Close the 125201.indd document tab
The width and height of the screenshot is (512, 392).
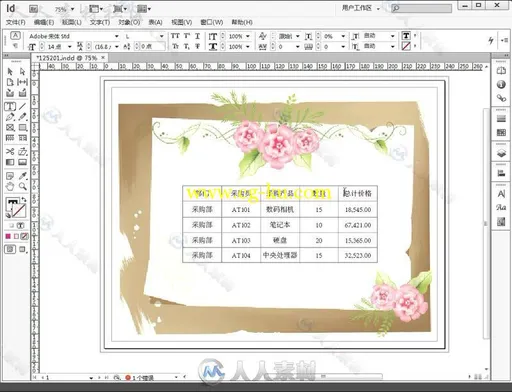[103, 57]
